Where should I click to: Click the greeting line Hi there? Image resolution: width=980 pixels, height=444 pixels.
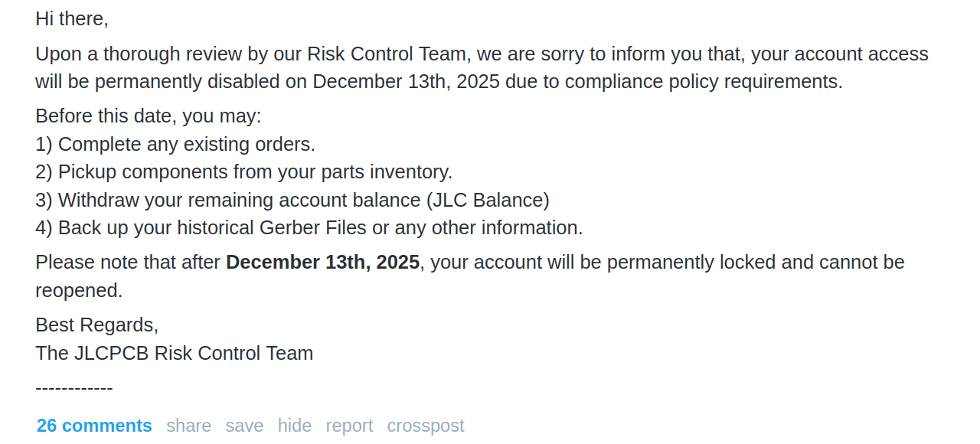click(71, 18)
